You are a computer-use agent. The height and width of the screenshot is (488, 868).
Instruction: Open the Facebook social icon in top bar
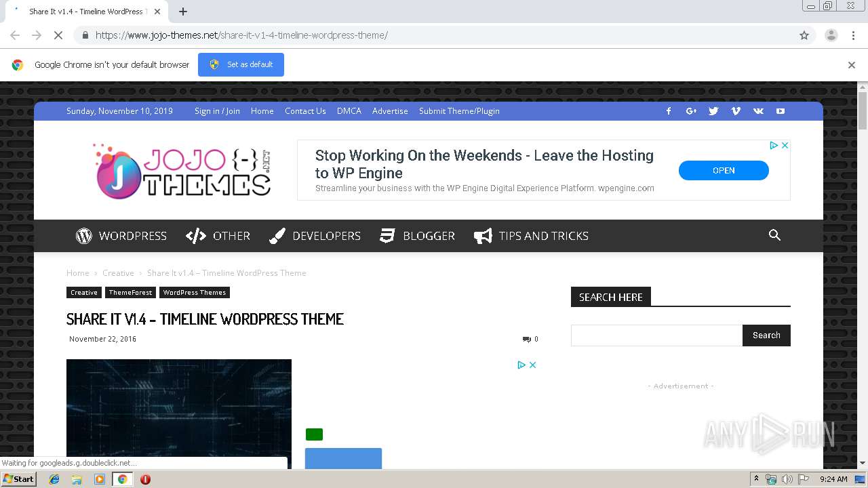(x=669, y=111)
